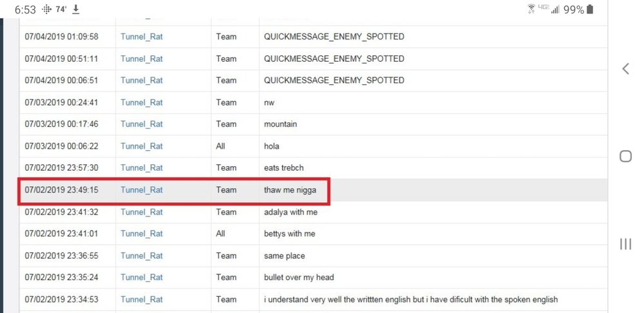644x313 pixels.
Task: Click 'Team' channel in 'same place' row
Action: point(226,256)
